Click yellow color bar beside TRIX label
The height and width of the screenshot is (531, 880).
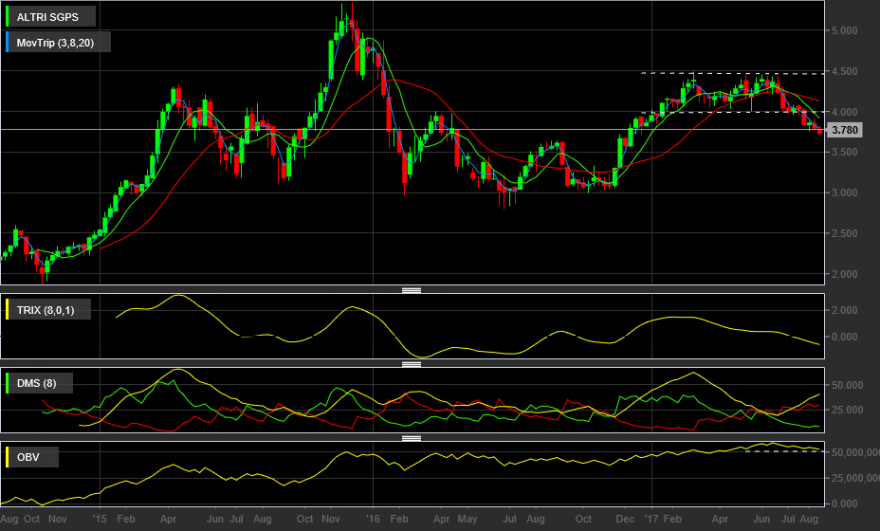coord(7,310)
